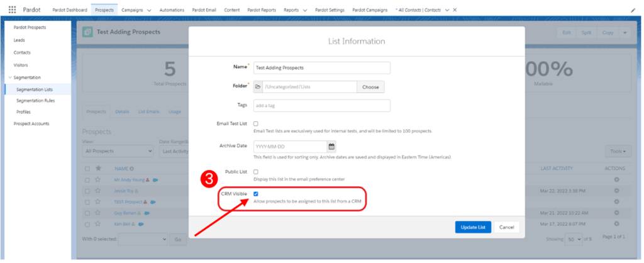Click the Archive Date input field
The height and width of the screenshot is (263, 644).
tap(290, 147)
